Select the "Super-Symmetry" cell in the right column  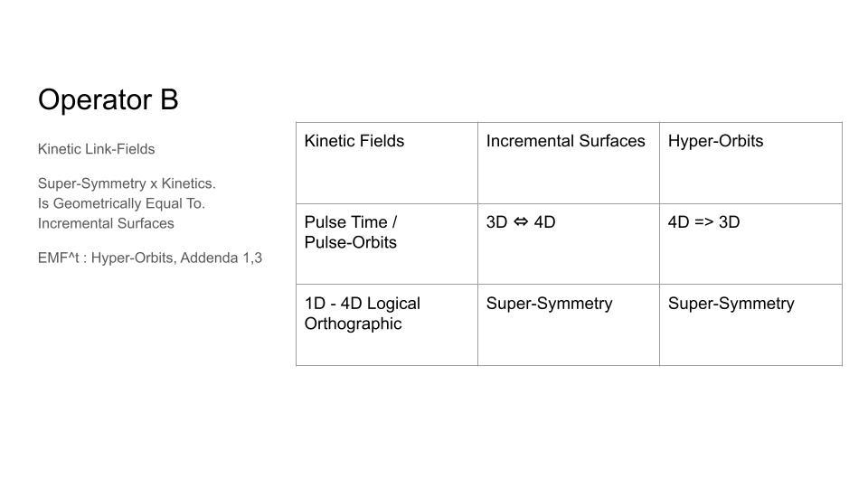coord(731,304)
